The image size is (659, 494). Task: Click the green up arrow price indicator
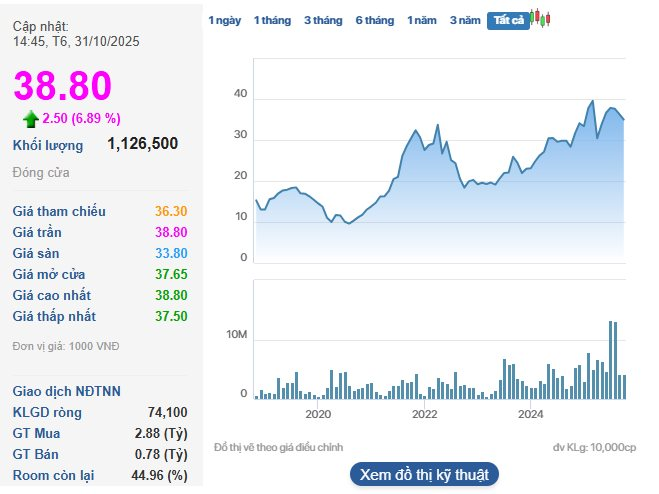31,119
